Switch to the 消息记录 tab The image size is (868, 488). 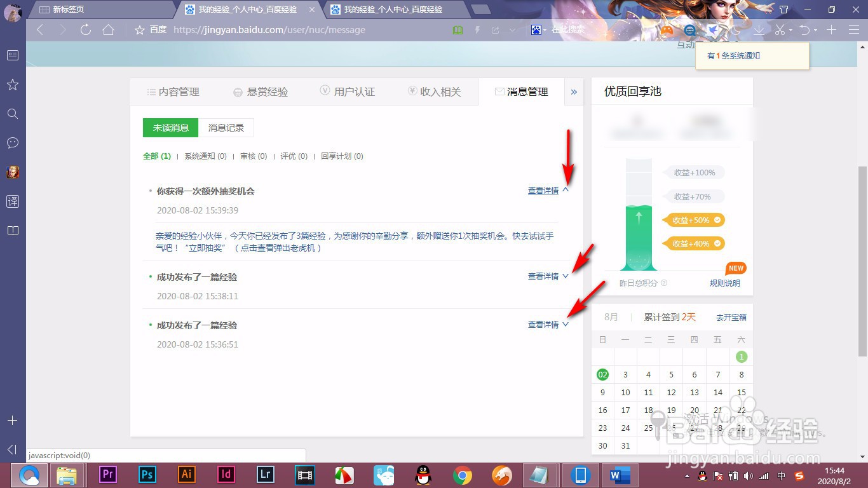tap(226, 128)
